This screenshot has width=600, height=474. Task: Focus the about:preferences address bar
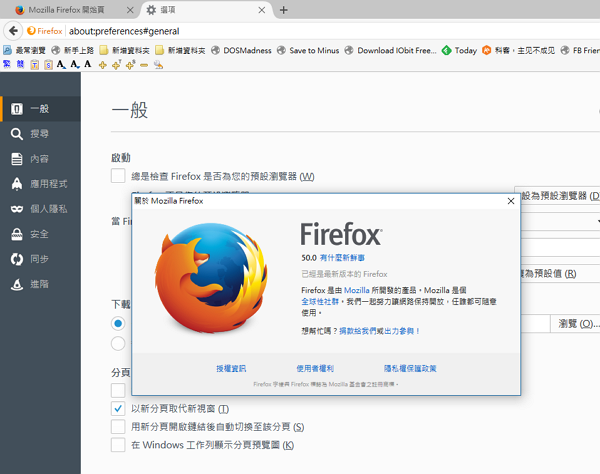pyautogui.click(x=333, y=31)
